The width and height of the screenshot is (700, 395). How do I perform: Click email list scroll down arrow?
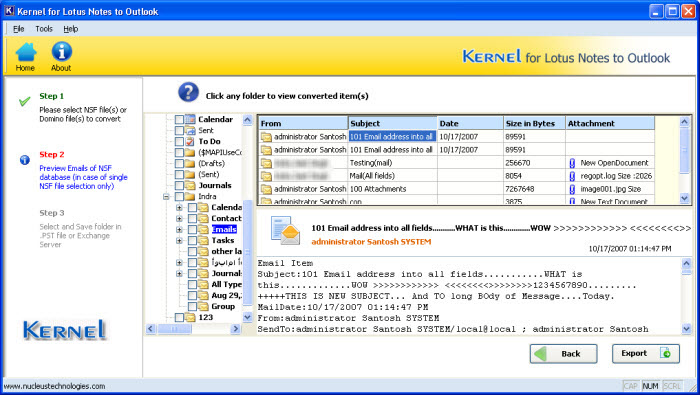click(x=685, y=198)
